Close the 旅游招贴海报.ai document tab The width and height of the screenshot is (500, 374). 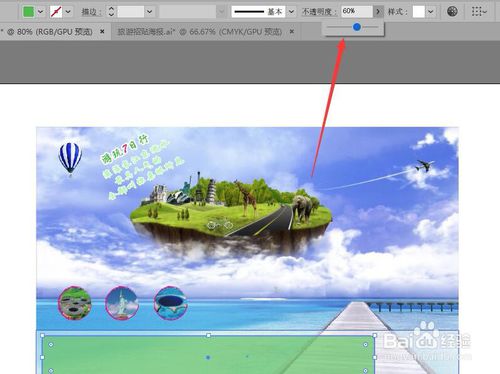[292, 31]
